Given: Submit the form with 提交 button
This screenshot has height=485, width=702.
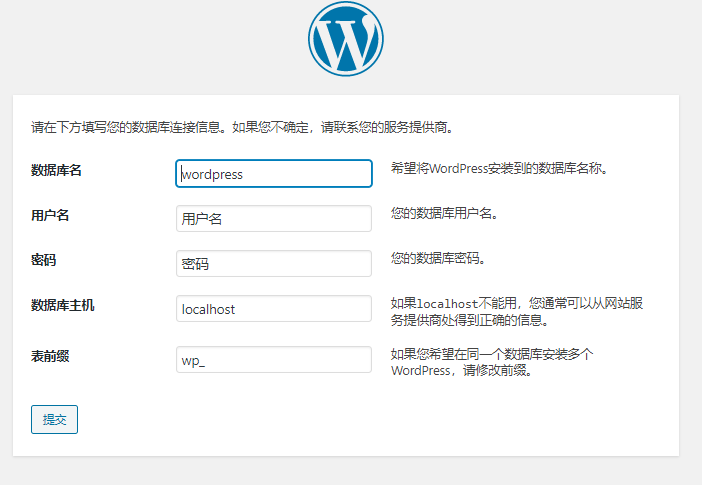Looking at the screenshot, I should tap(54, 420).
